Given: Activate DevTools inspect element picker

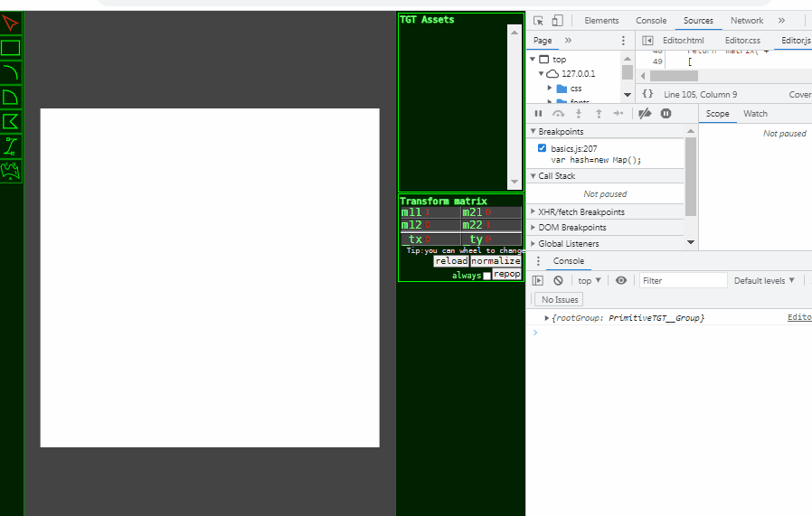Looking at the screenshot, I should tap(539, 21).
